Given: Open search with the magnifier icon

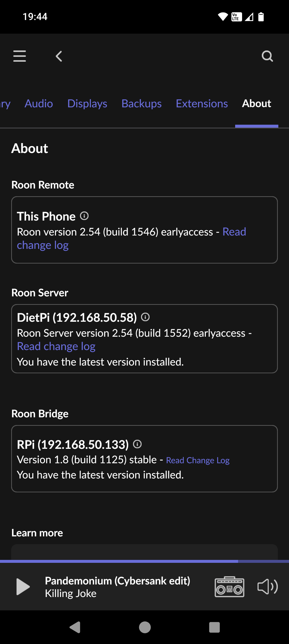Looking at the screenshot, I should pos(267,56).
